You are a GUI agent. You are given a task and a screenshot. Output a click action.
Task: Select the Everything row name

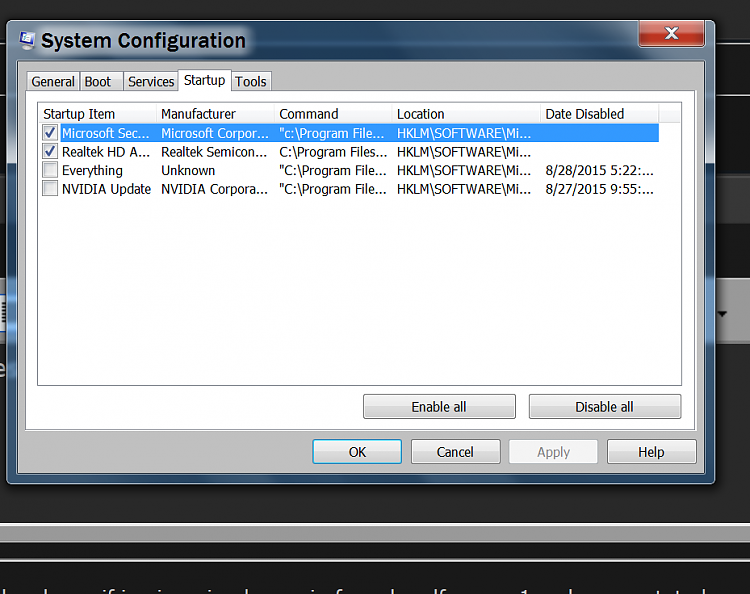point(92,170)
